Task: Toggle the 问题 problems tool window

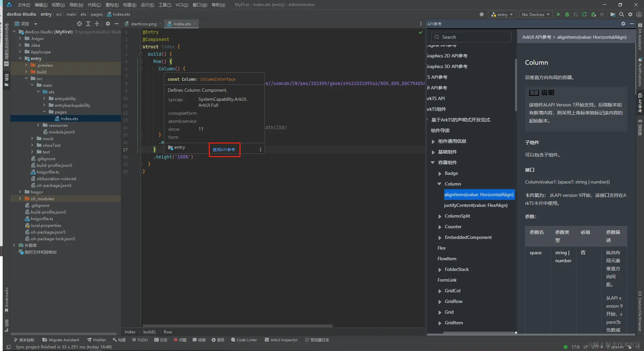Action: [x=180, y=340]
